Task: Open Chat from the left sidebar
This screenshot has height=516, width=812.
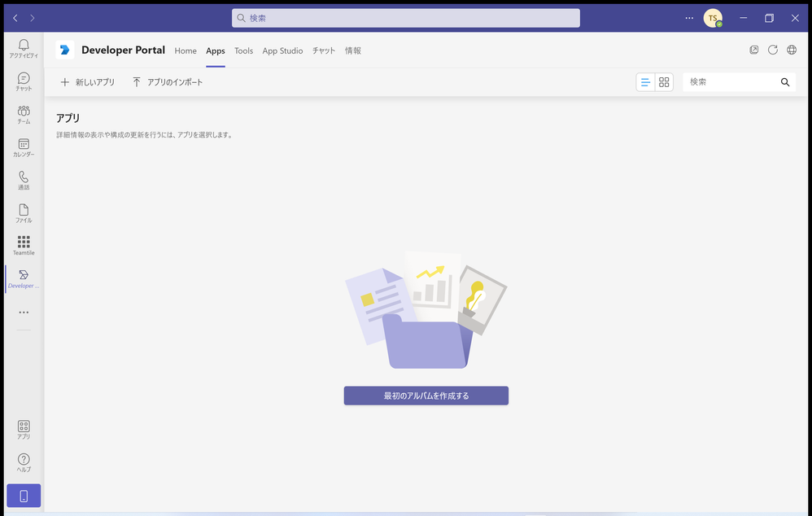Action: [24, 82]
